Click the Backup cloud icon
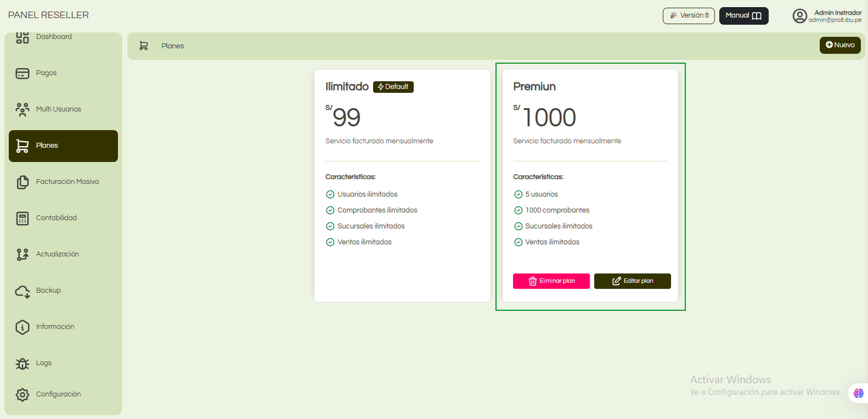The width and height of the screenshot is (868, 419). tap(22, 291)
